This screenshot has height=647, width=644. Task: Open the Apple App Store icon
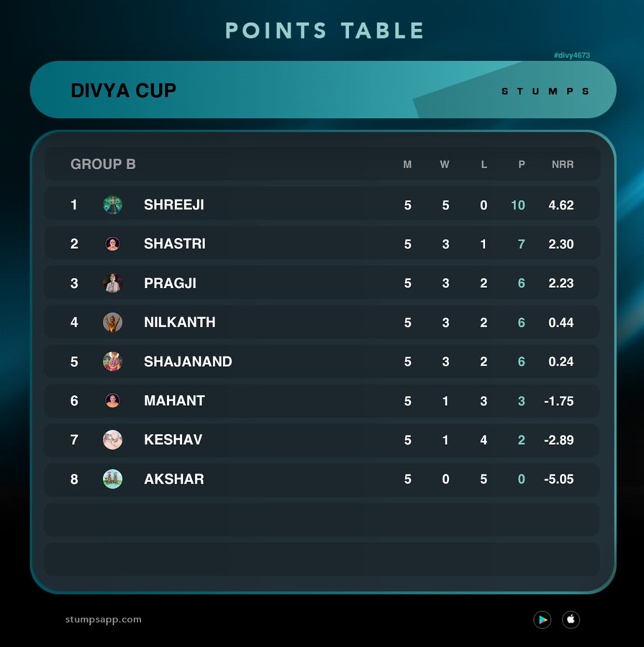click(x=571, y=620)
